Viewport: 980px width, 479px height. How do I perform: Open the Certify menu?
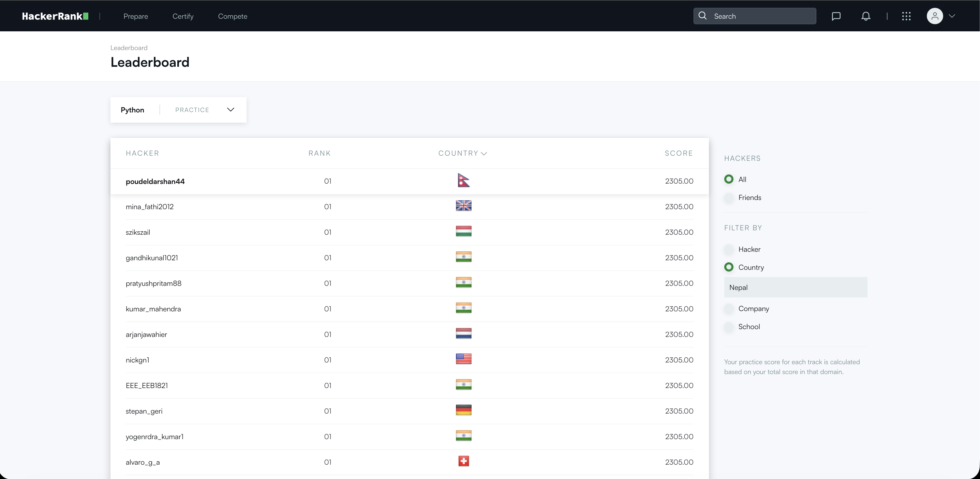(183, 16)
